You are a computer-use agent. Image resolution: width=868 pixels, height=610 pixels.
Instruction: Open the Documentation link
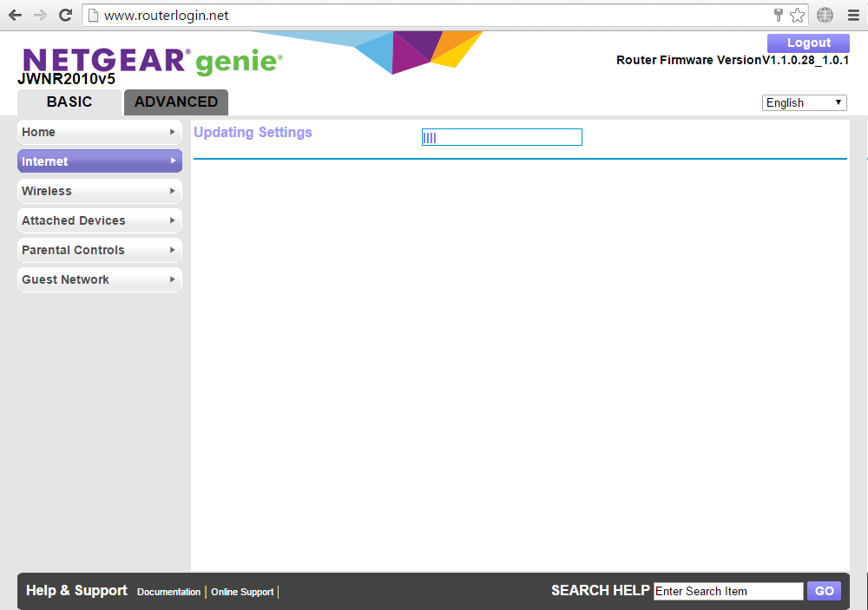169,592
